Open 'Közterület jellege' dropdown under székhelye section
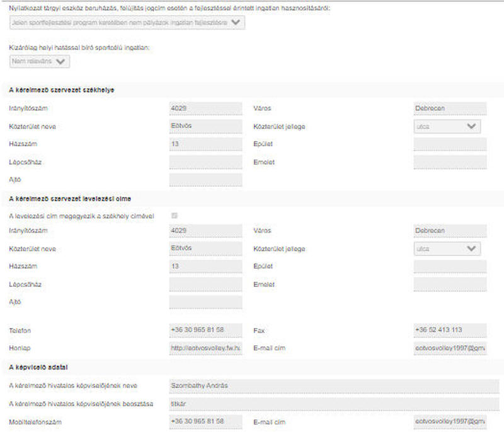The image size is (504, 432). tap(447, 126)
